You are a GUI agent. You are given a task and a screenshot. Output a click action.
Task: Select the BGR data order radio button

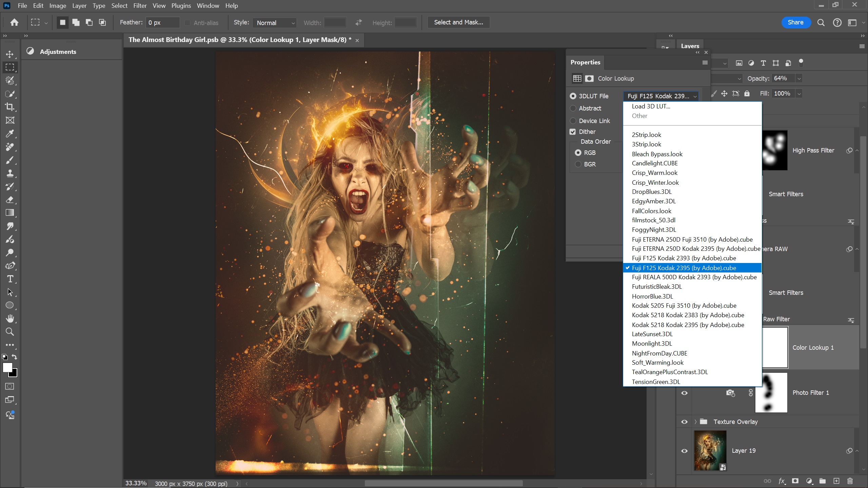pyautogui.click(x=578, y=164)
